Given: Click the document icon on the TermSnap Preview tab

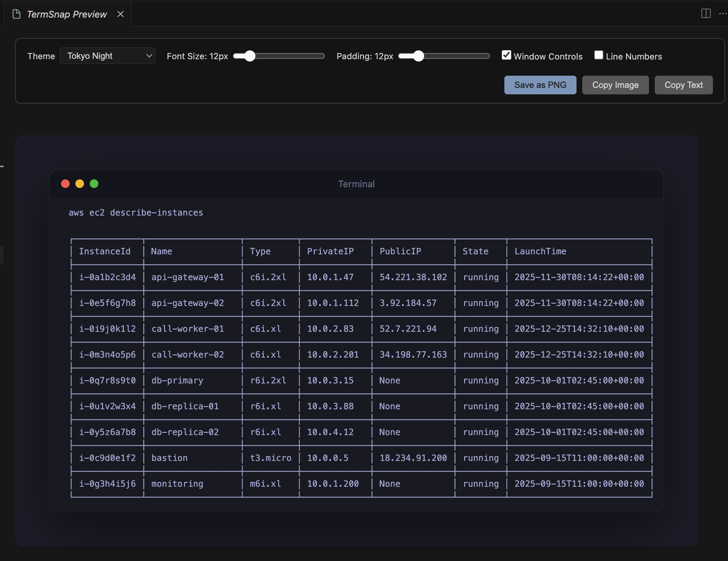Looking at the screenshot, I should 16,14.
